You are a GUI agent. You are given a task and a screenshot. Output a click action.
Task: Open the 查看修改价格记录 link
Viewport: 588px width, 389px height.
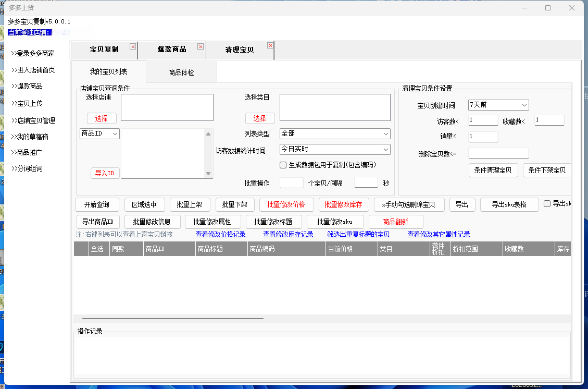pos(220,234)
